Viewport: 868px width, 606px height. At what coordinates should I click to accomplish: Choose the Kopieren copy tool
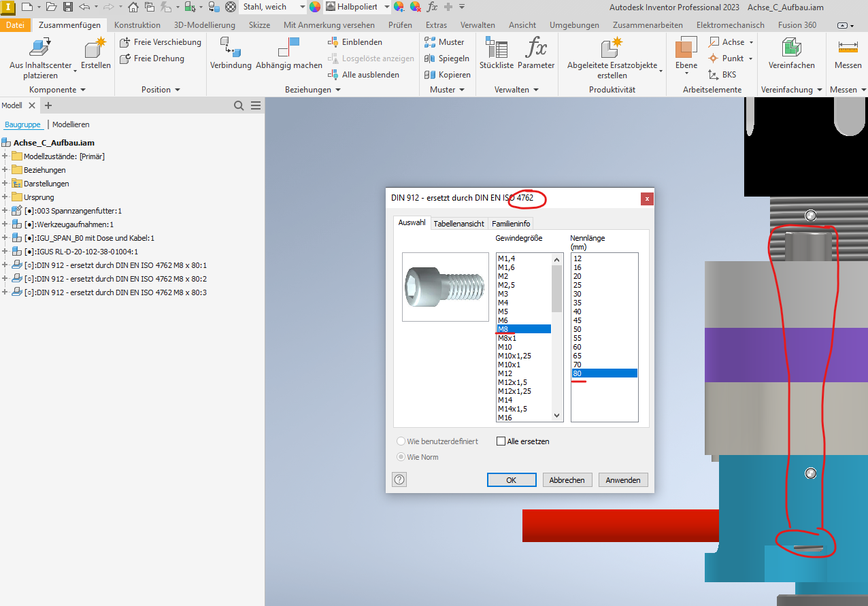[448, 75]
